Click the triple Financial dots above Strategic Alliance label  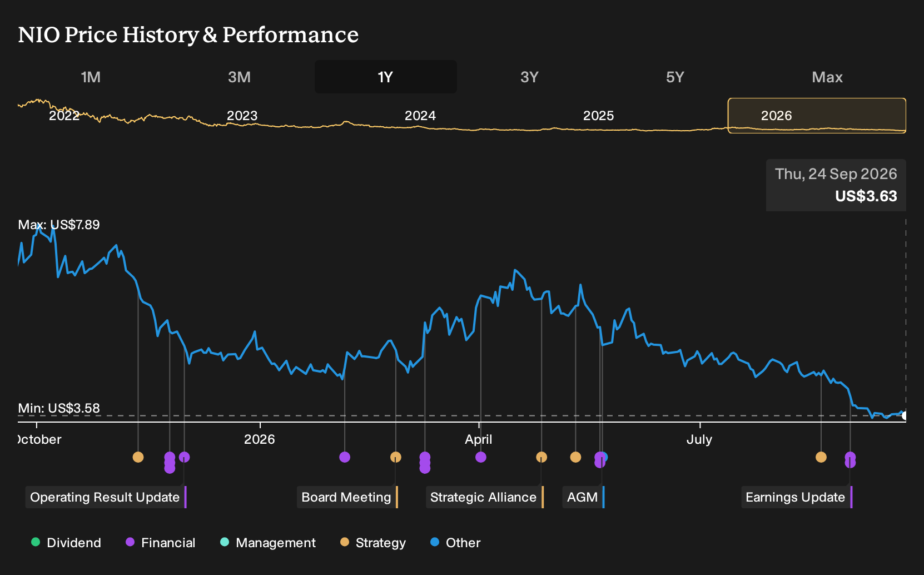425,463
